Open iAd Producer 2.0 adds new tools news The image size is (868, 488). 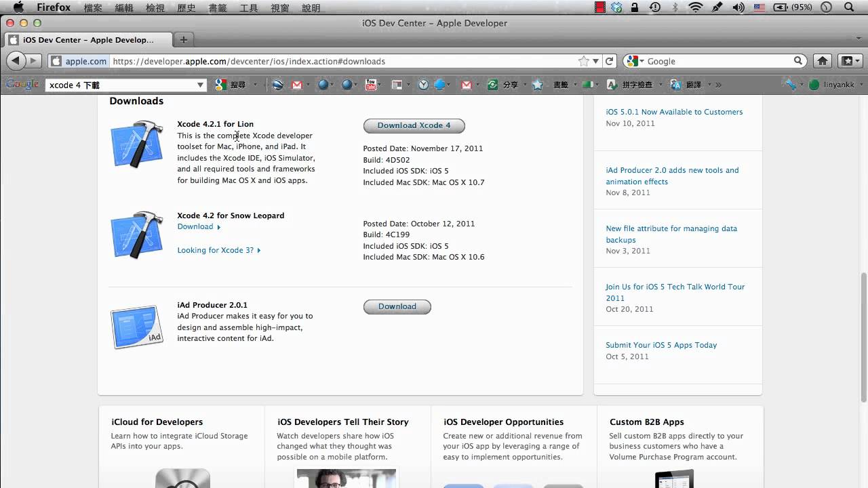(x=672, y=176)
